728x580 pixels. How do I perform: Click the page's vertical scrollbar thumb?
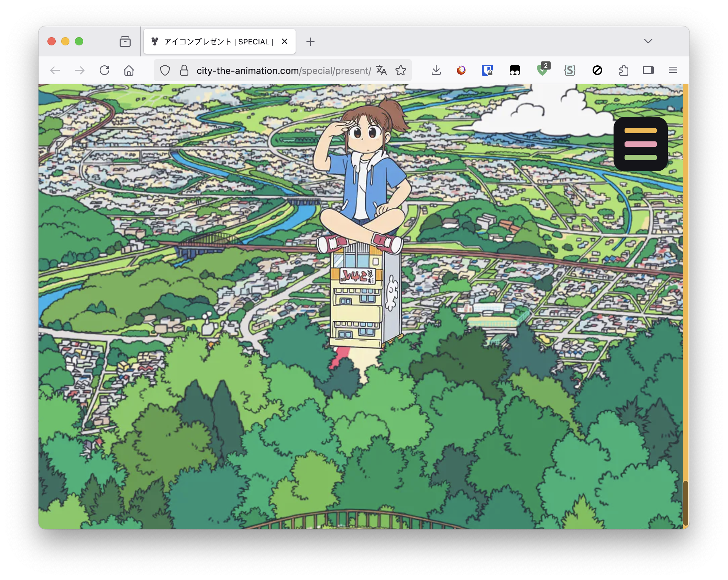686,503
